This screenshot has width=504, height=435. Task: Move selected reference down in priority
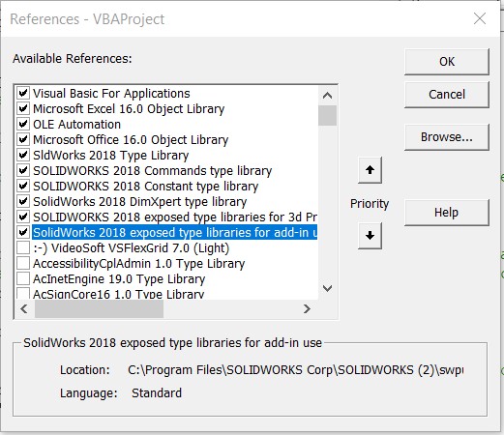(370, 236)
